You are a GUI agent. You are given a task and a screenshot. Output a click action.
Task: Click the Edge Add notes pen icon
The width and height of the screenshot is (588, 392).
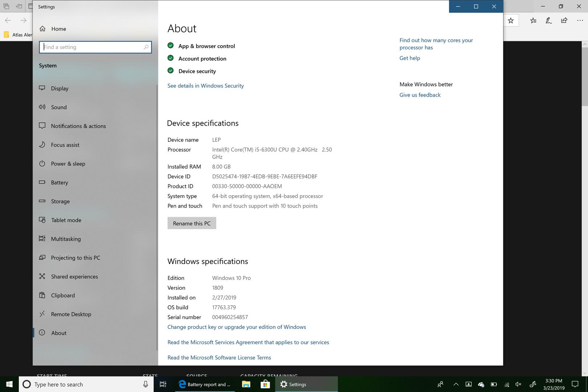(549, 21)
